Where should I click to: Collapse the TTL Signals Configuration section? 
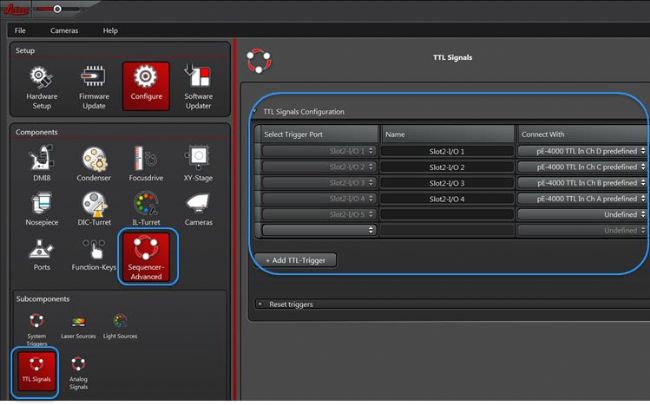click(256, 112)
